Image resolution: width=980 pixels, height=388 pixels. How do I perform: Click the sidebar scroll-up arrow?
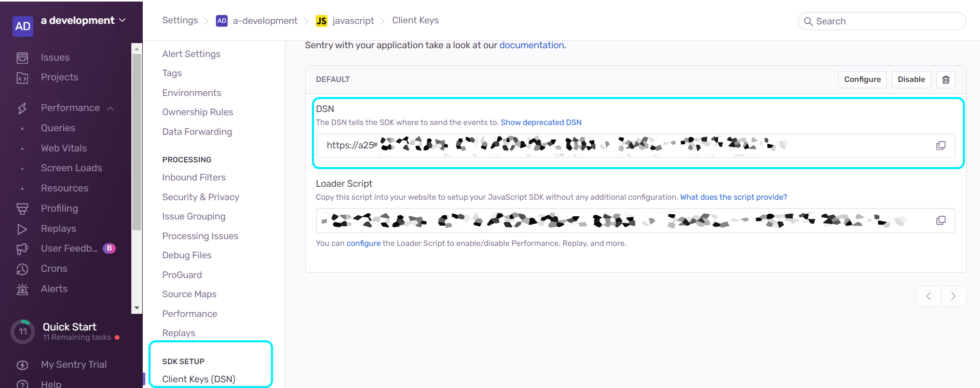coord(137,49)
